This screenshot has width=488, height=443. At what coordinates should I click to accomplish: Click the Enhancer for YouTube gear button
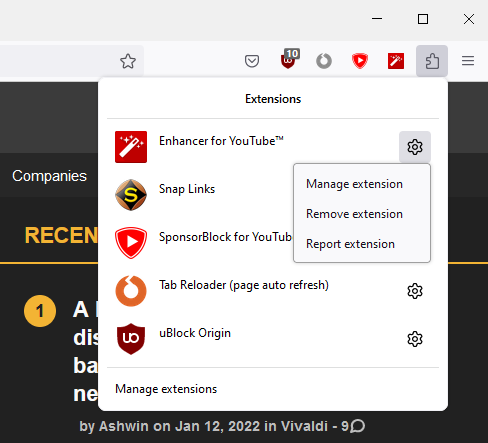415,147
